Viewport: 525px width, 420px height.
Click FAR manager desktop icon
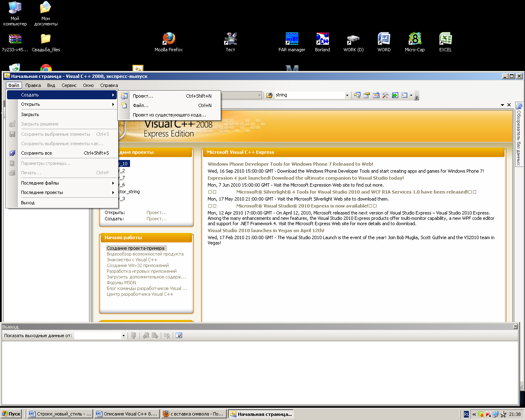tap(292, 42)
